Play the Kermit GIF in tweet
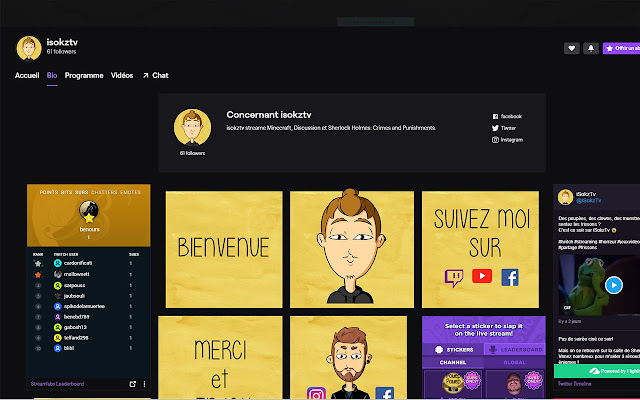 tap(613, 285)
